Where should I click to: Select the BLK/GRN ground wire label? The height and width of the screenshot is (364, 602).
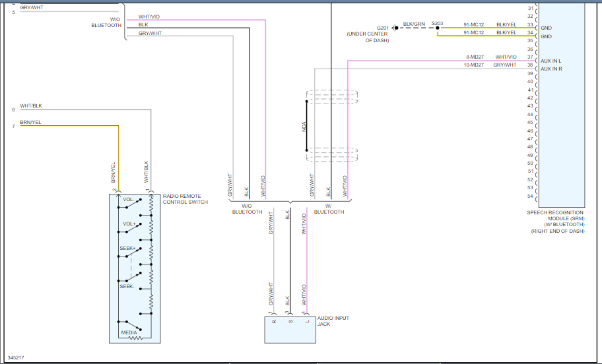click(413, 24)
